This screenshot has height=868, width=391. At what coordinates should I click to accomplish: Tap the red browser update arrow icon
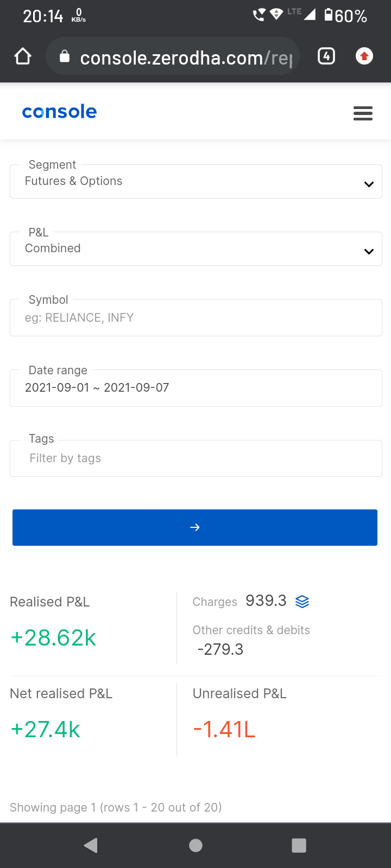(x=364, y=56)
